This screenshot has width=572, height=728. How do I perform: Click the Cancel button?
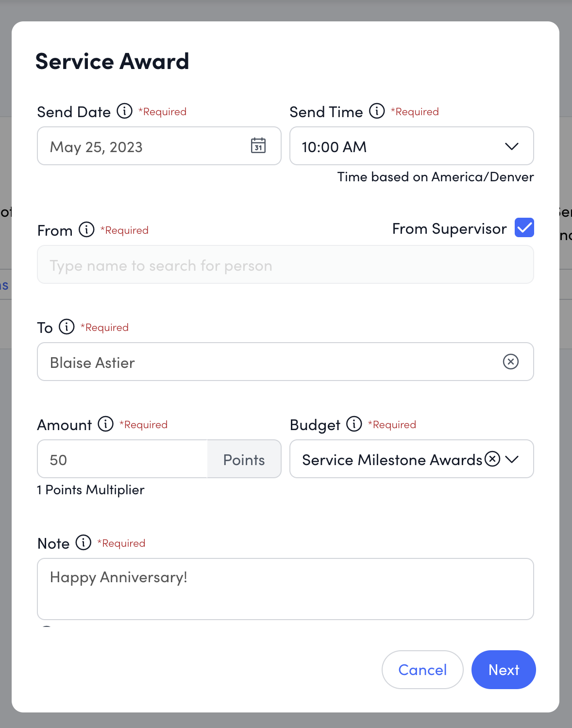coord(422,670)
